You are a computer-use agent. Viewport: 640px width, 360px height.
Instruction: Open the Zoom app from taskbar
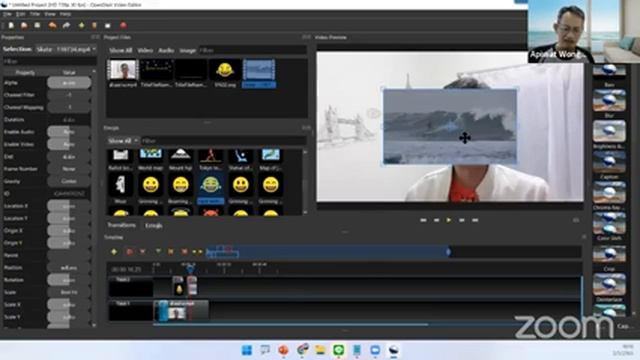point(375,350)
